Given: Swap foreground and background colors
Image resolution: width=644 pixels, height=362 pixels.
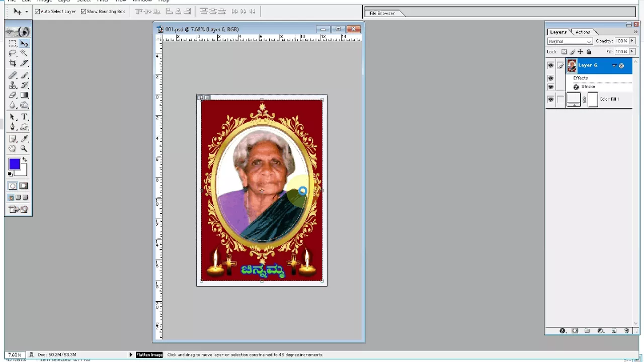Looking at the screenshot, I should [x=24, y=159].
